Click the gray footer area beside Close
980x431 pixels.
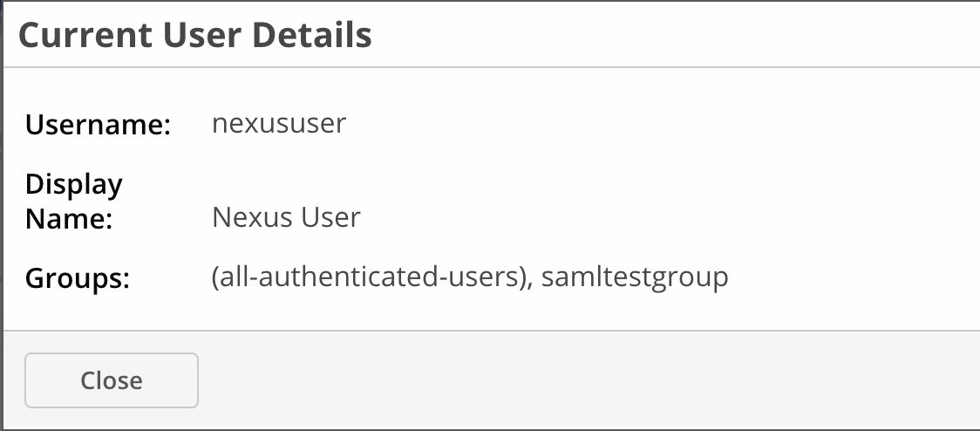[x=567, y=380]
